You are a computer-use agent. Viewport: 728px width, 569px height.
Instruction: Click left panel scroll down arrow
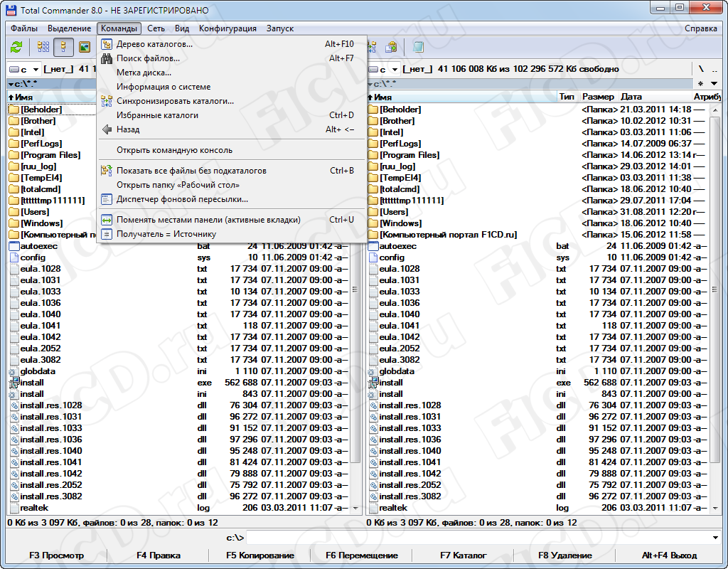pos(356,509)
